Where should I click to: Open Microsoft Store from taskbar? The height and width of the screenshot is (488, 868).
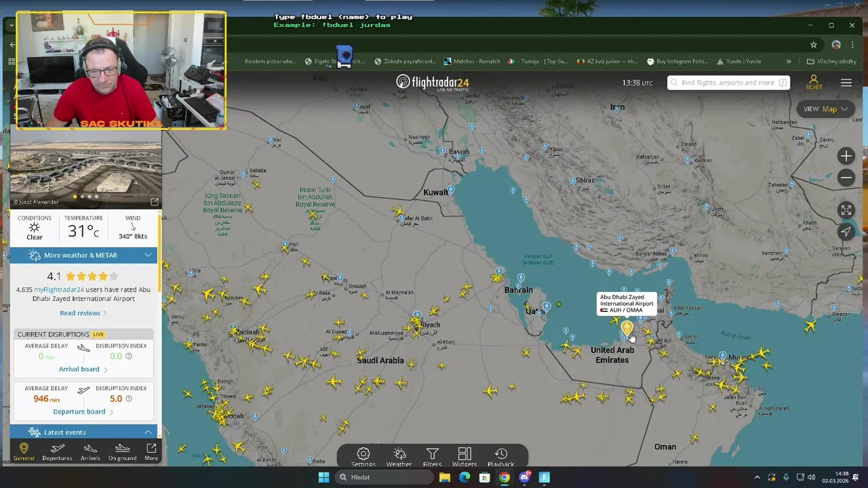click(484, 477)
